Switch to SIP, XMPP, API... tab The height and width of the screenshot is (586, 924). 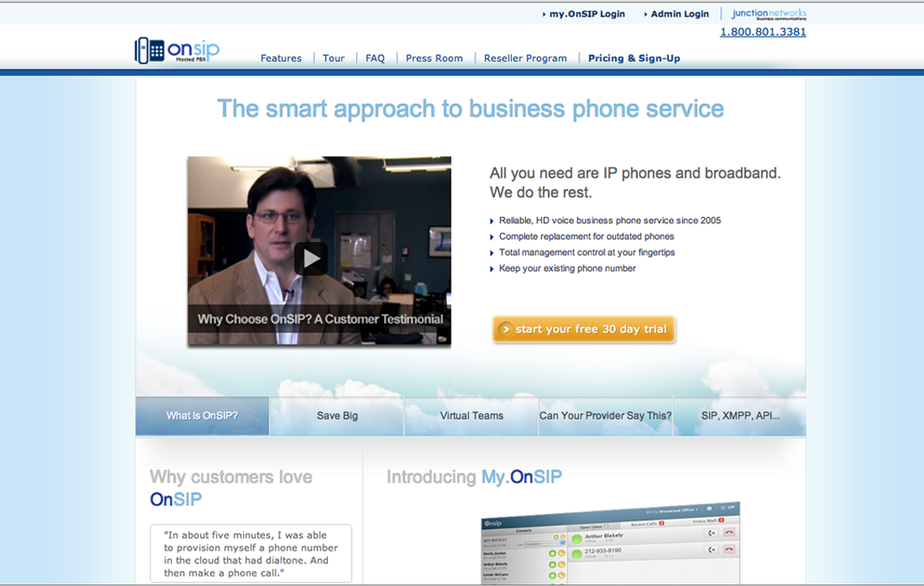[x=740, y=416]
